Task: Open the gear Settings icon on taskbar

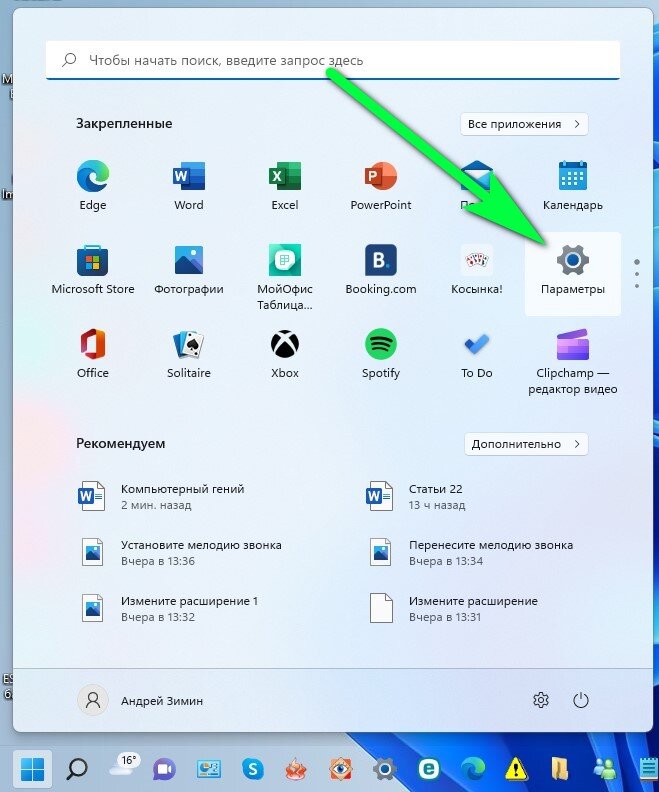Action: tap(384, 769)
